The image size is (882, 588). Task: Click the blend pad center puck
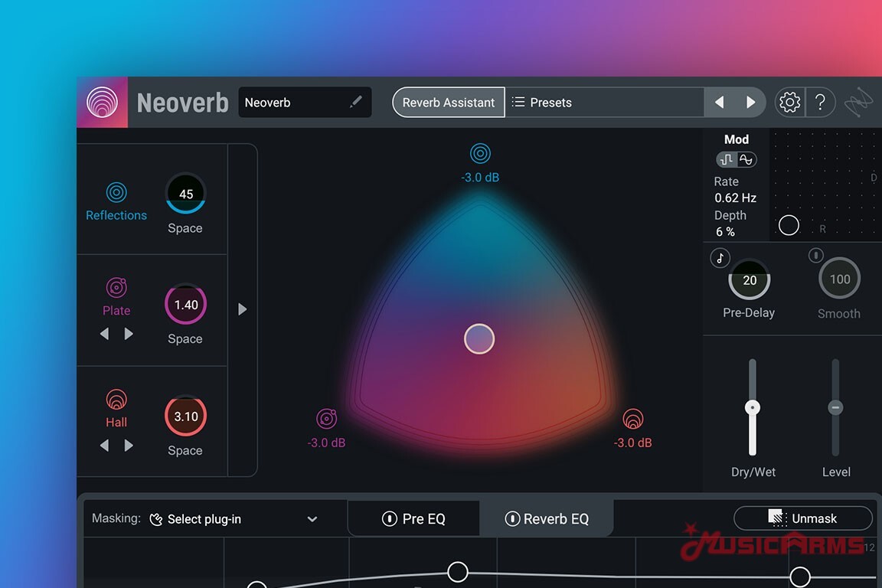click(x=479, y=338)
